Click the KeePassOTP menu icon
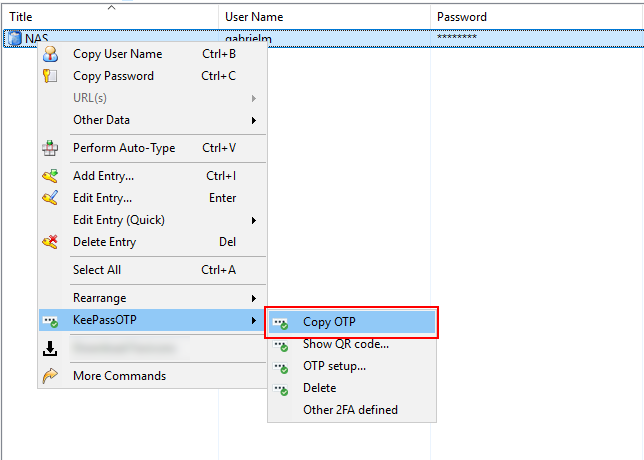The width and height of the screenshot is (644, 460). (x=50, y=320)
